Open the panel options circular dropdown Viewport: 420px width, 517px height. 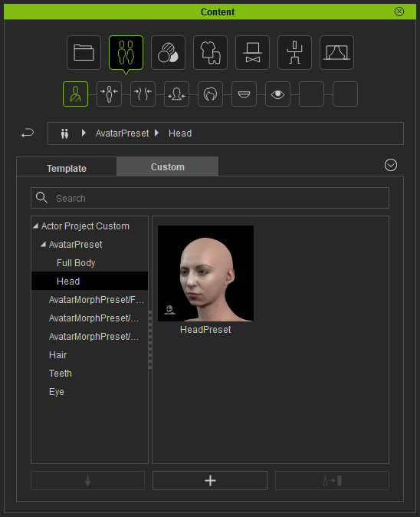pos(391,165)
